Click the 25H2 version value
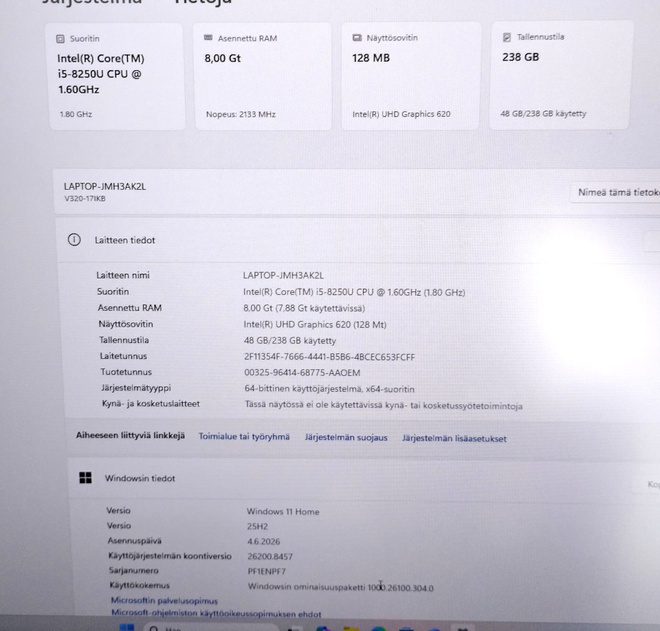Image resolution: width=660 pixels, height=631 pixels. [258, 527]
